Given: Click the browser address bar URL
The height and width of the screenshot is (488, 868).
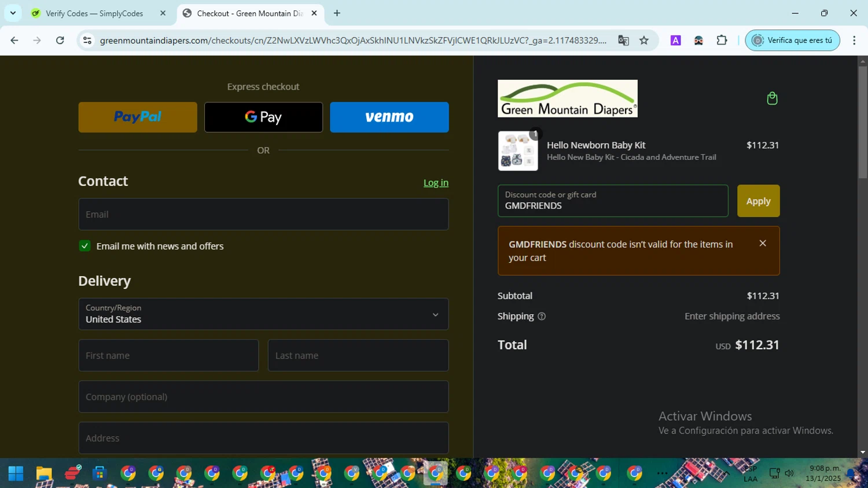Looking at the screenshot, I should pyautogui.click(x=353, y=41).
